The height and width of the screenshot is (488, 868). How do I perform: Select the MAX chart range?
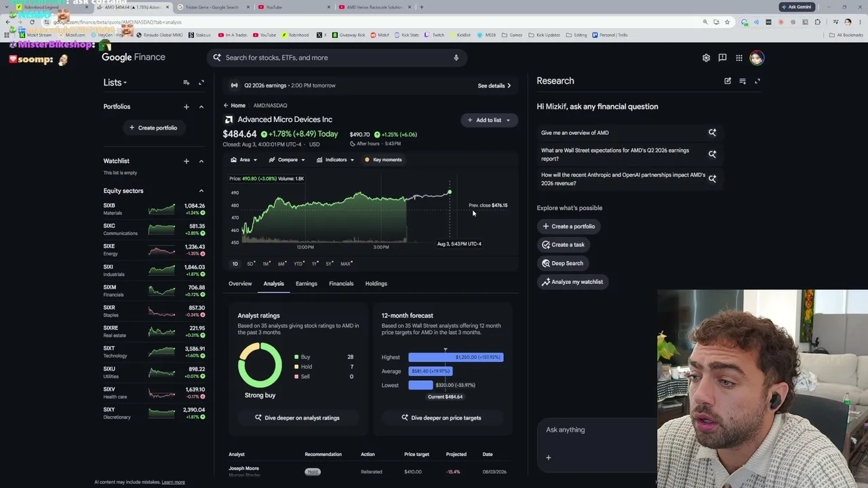(347, 264)
